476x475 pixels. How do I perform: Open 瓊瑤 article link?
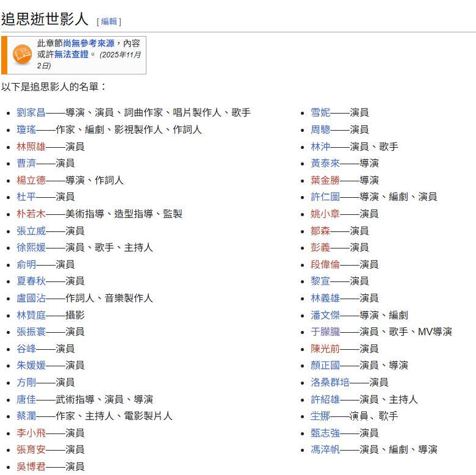pyautogui.click(x=26, y=129)
